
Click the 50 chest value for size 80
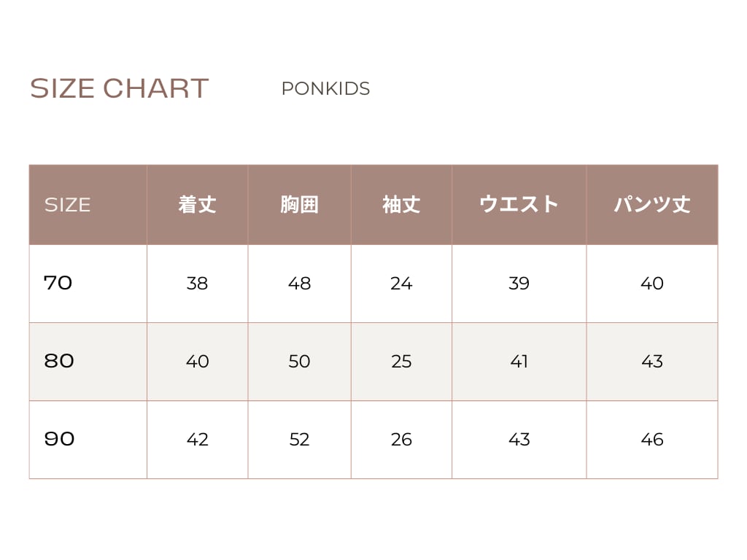coord(299,362)
